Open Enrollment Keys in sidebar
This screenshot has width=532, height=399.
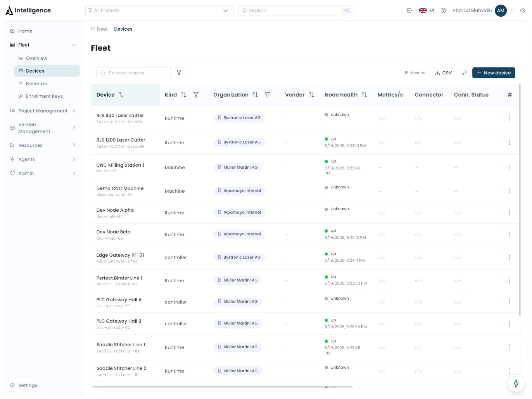click(44, 96)
